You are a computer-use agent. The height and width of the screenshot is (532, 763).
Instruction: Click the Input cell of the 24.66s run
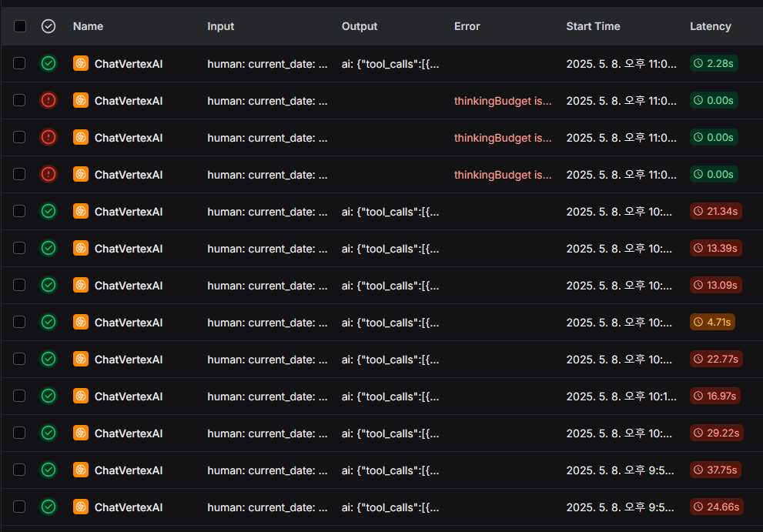tap(268, 507)
